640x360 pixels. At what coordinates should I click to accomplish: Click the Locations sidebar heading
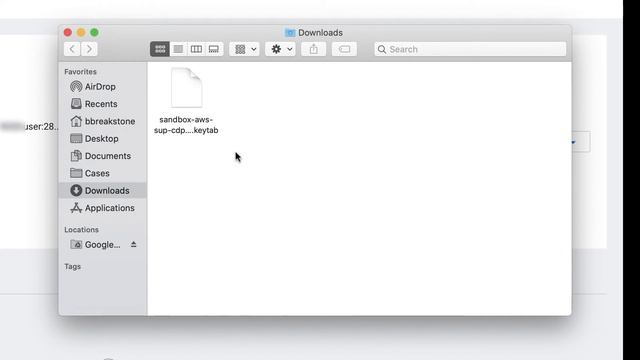point(82,229)
